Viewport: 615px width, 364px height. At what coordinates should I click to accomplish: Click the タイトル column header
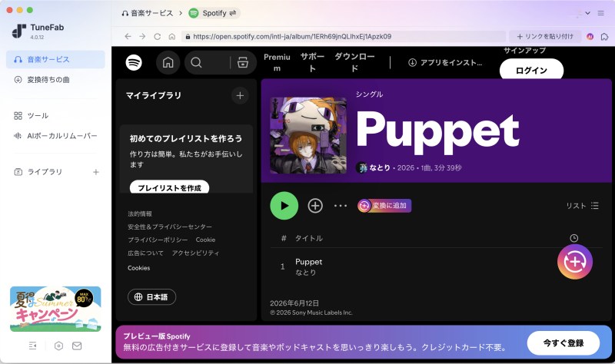[x=309, y=238]
